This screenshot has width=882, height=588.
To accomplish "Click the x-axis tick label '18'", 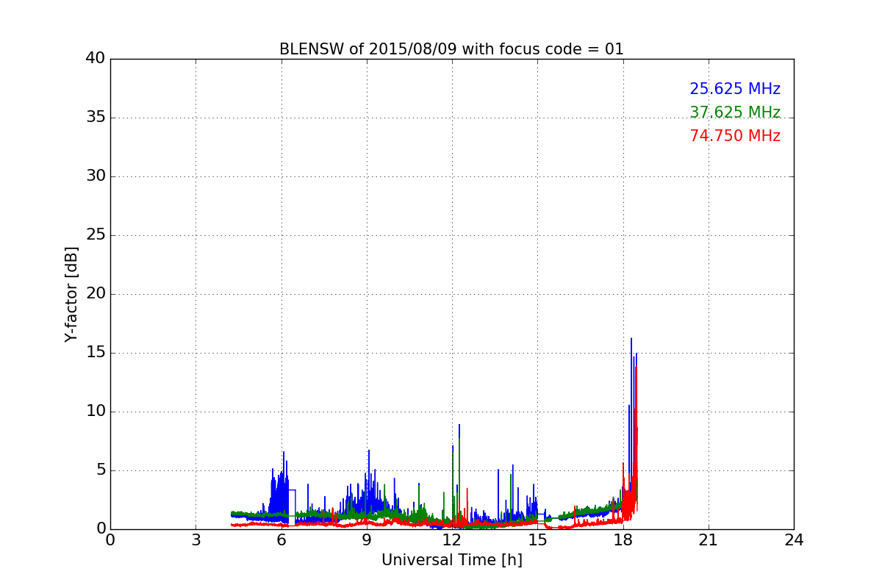I will 623,540.
